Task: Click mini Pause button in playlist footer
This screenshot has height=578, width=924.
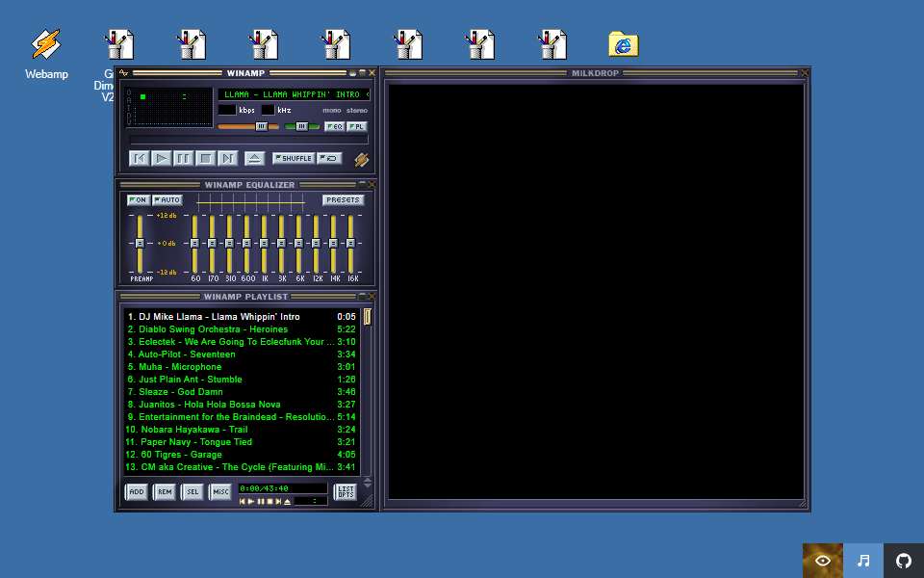Action: [261, 501]
